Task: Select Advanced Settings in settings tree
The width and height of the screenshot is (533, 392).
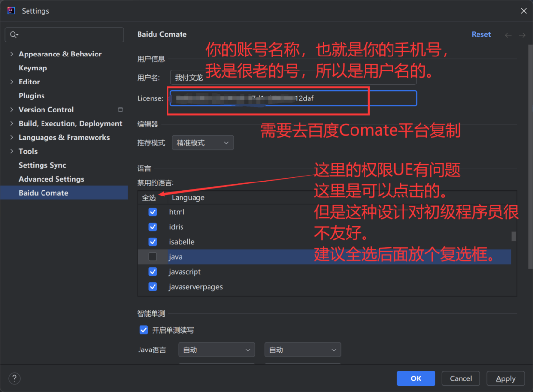Action: [x=51, y=179]
